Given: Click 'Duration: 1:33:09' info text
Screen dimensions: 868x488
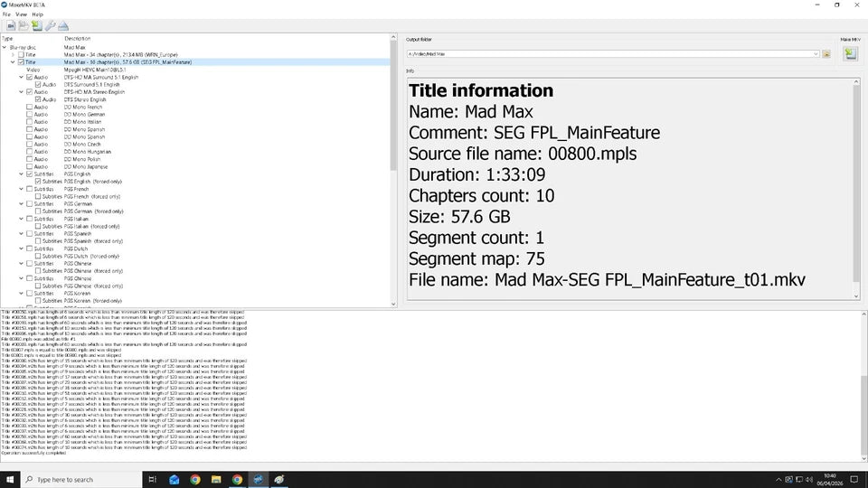Looking at the screenshot, I should [x=476, y=174].
